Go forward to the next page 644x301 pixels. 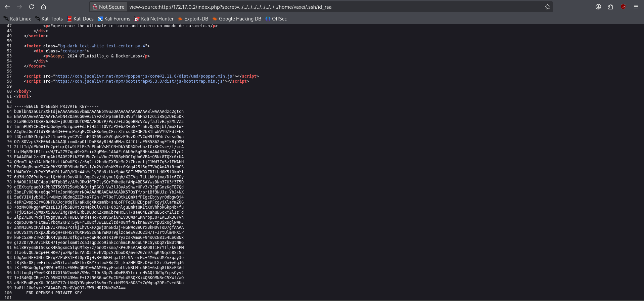(19, 7)
